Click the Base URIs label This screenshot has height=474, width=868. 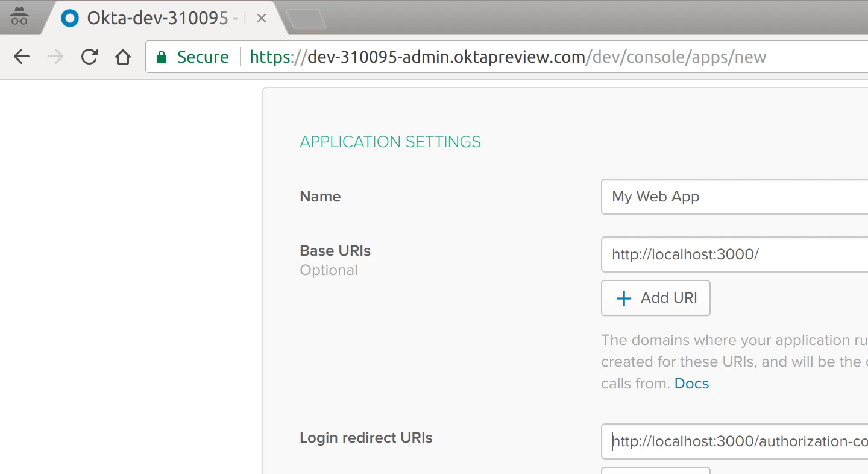335,251
